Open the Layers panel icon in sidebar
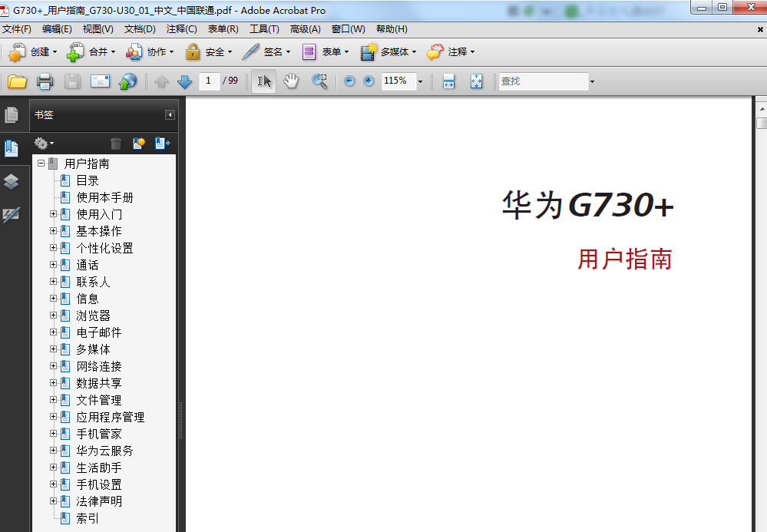767x532 pixels. [12, 181]
